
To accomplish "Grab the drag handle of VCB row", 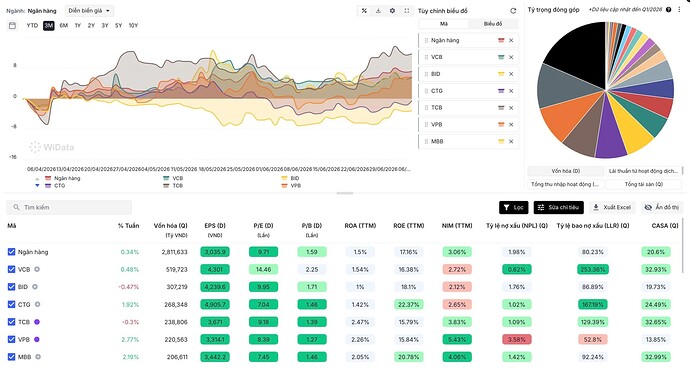I will click(x=426, y=57).
